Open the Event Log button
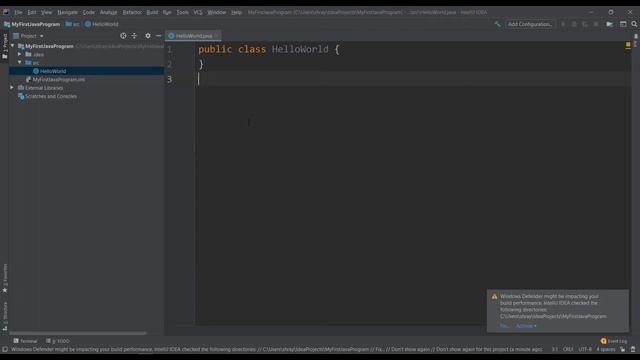The width and height of the screenshot is (640, 360). tap(613, 341)
